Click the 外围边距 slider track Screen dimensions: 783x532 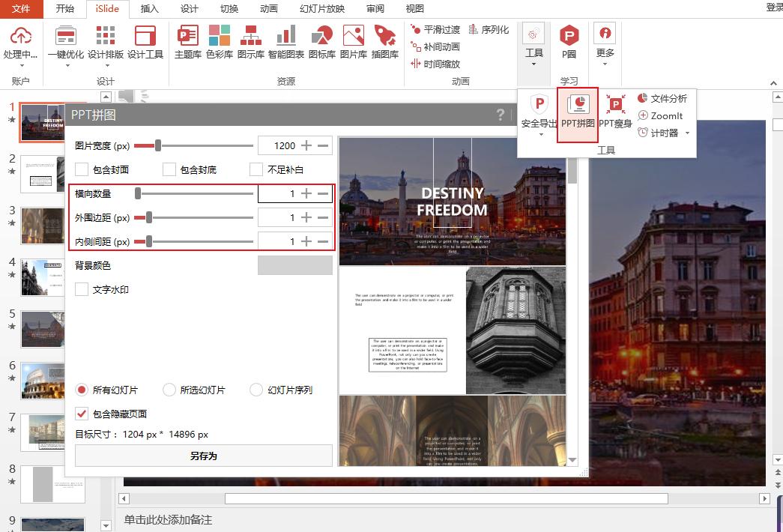point(194,217)
